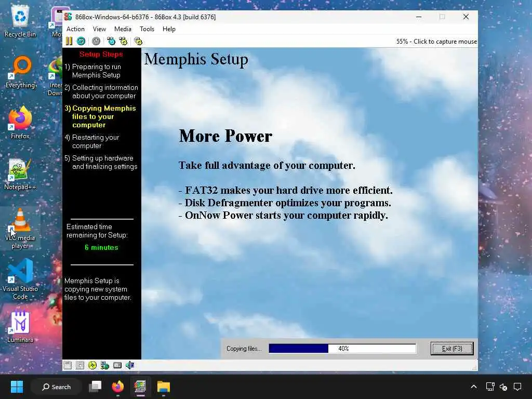Open the Action menu

point(75,29)
